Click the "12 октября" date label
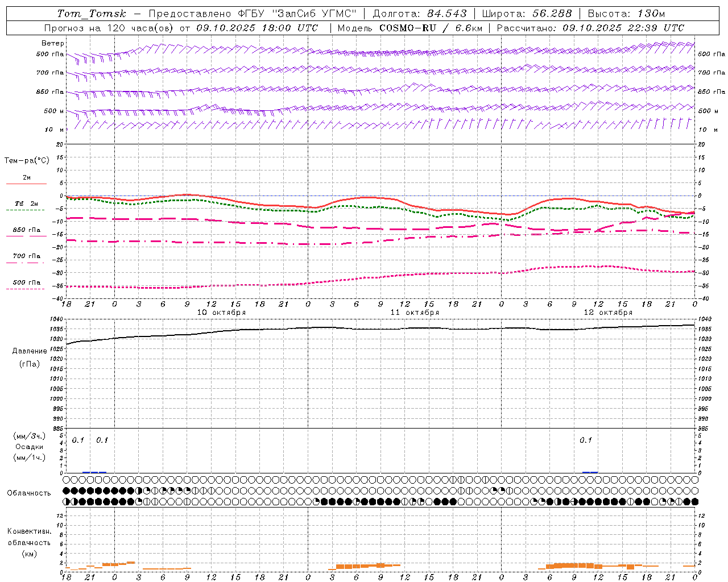Screen dimensions: 728x582 pyautogui.click(x=608, y=313)
